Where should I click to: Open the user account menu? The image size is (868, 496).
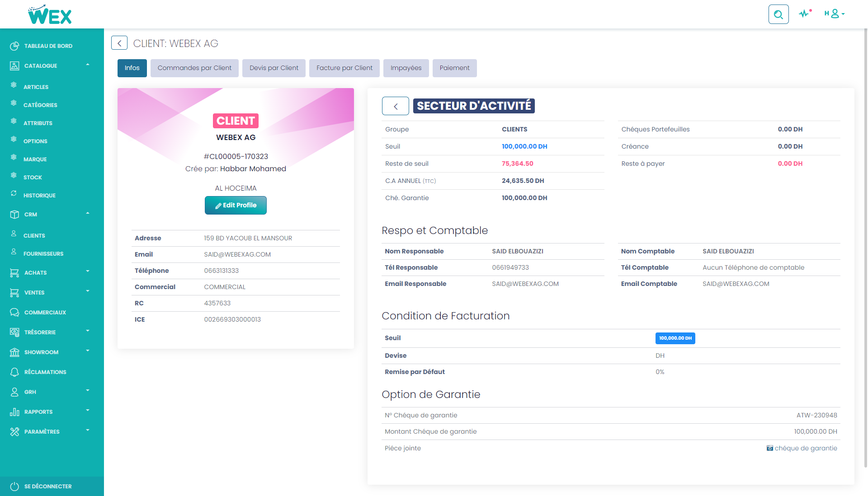(x=835, y=14)
